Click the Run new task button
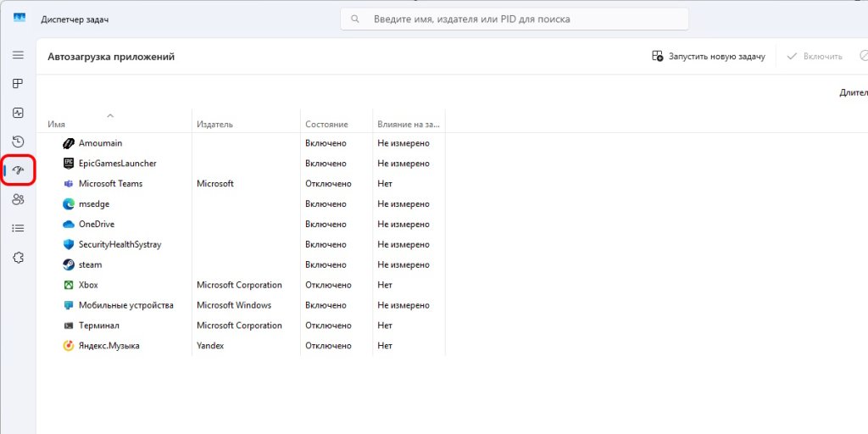 coord(709,57)
